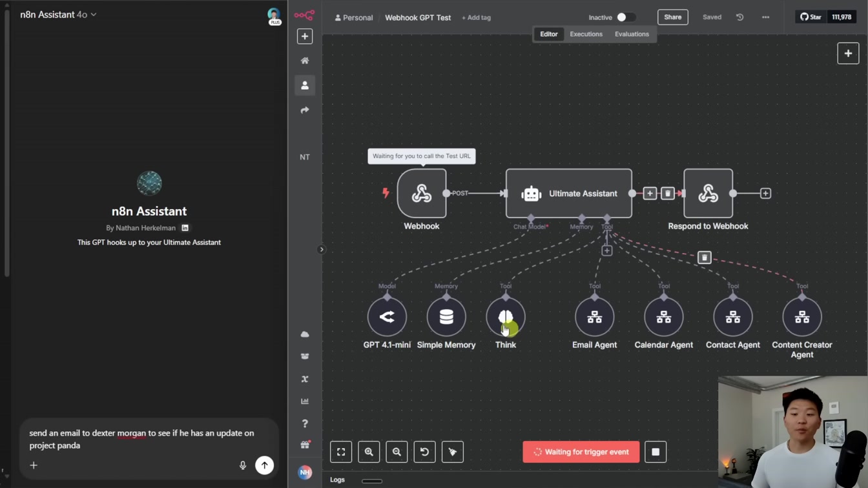Select the Think tool node
The image size is (868, 488).
point(506,317)
